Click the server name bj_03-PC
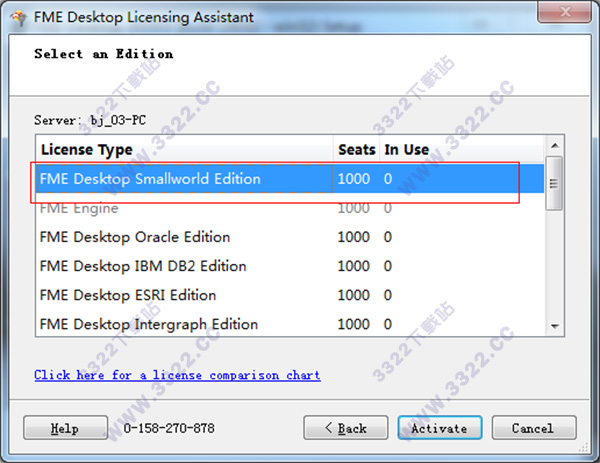The height and width of the screenshot is (463, 600). pyautogui.click(x=118, y=120)
